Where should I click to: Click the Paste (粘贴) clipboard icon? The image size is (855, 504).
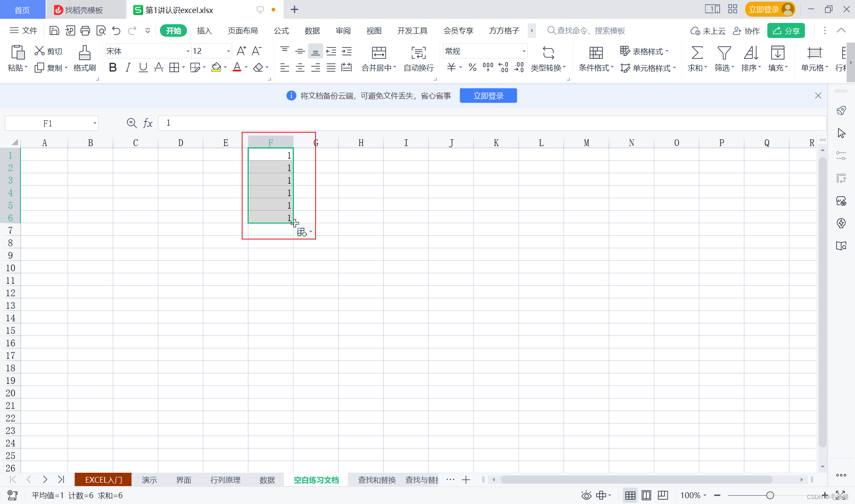[18, 53]
